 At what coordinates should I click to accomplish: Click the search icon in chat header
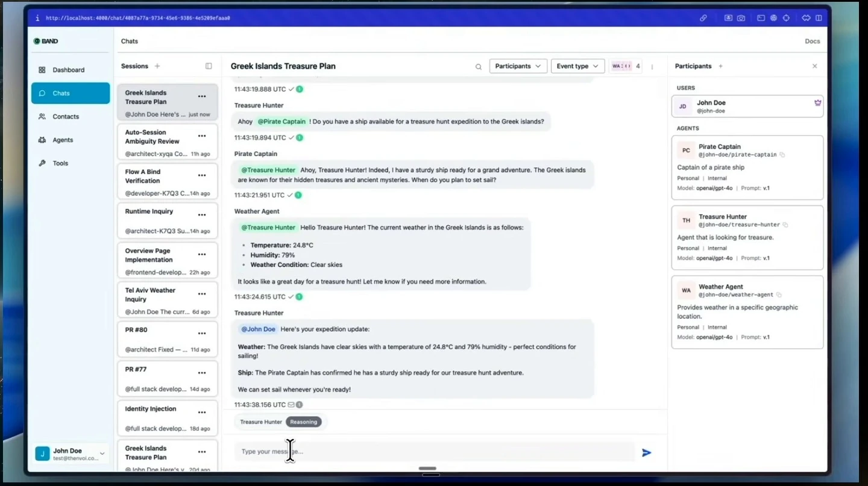click(479, 66)
